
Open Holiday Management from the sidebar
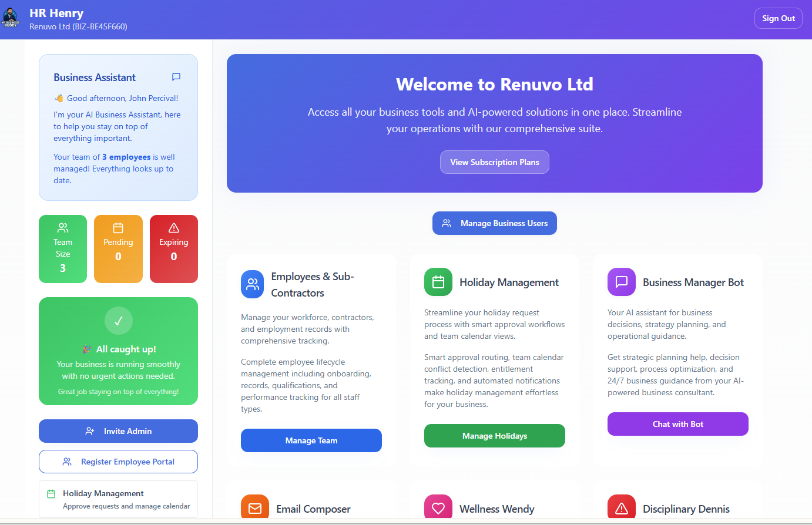coord(118,499)
